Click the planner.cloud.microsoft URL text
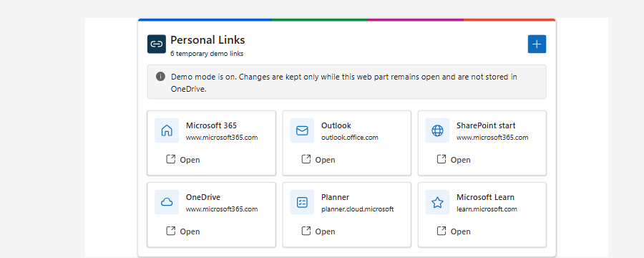The height and width of the screenshot is (258, 644). tap(357, 209)
